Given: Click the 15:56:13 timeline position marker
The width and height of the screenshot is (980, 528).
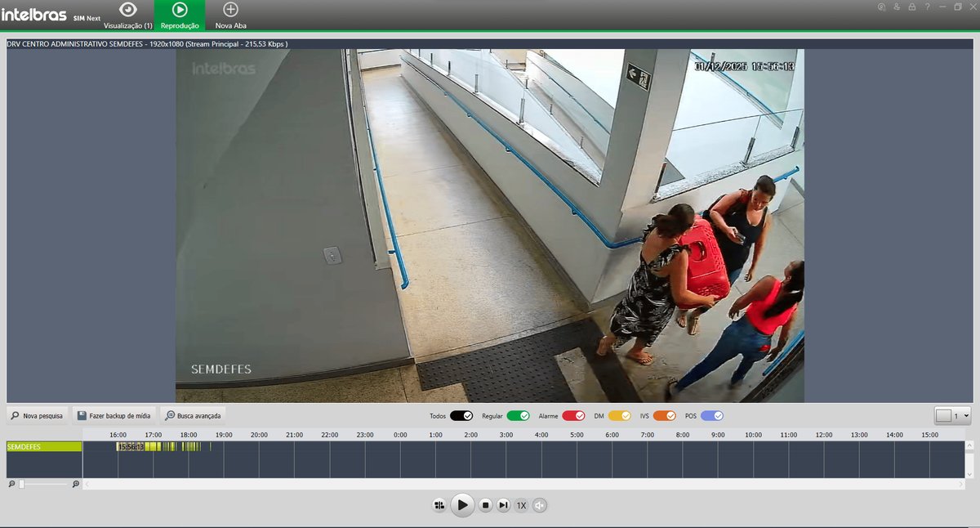Looking at the screenshot, I should click(x=131, y=447).
